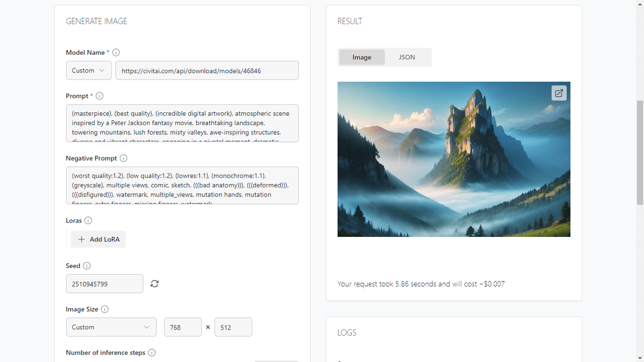This screenshot has height=362, width=644.
Task: Click the image height field 512
Action: click(x=233, y=327)
